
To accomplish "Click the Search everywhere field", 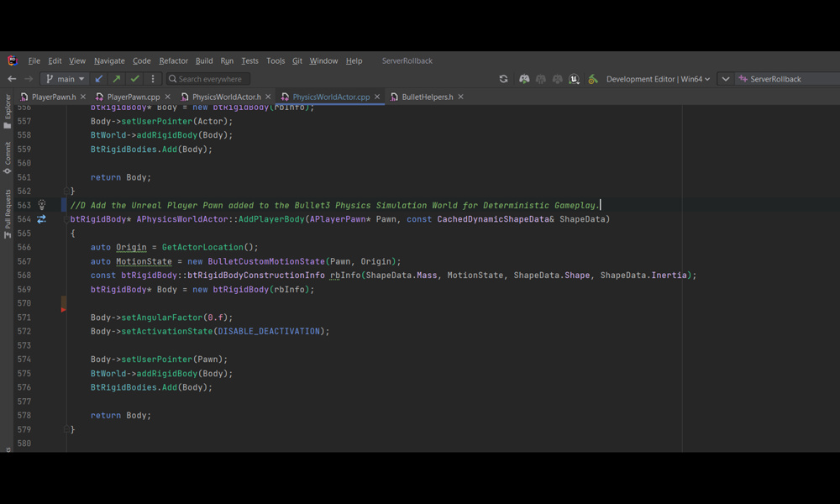I will pyautogui.click(x=210, y=79).
